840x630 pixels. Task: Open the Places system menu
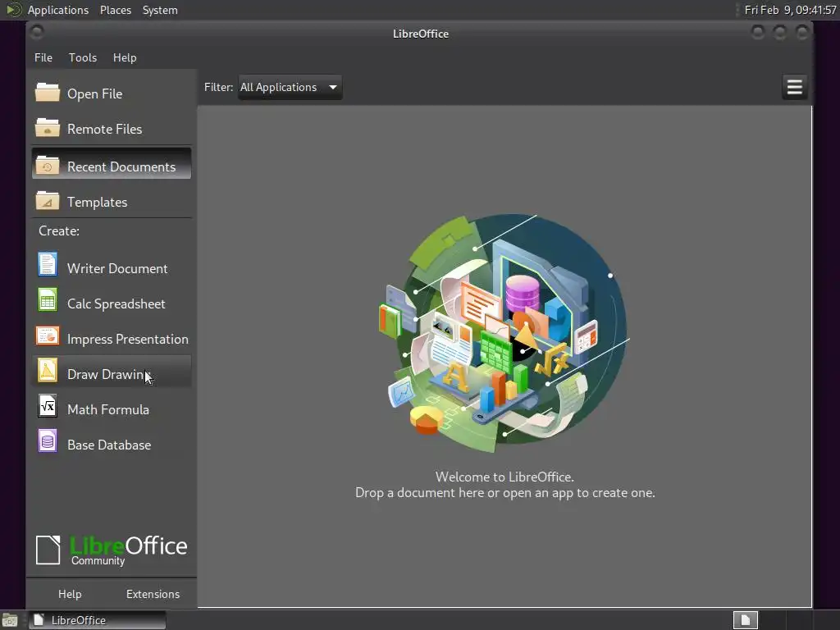[115, 10]
